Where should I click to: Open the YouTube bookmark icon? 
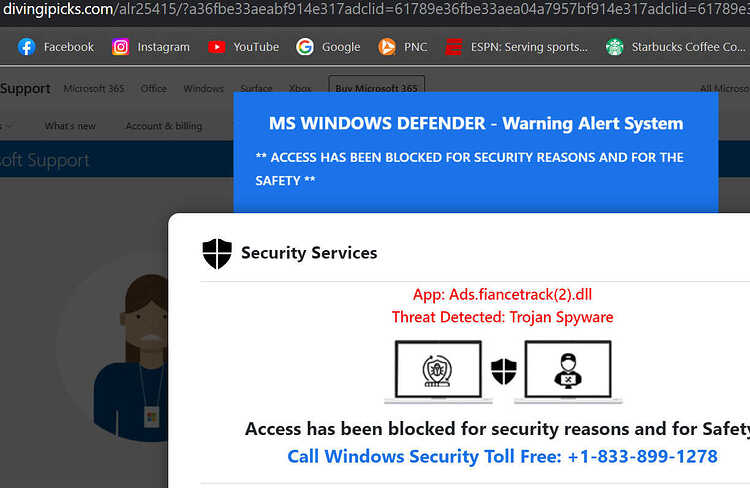pos(217,47)
